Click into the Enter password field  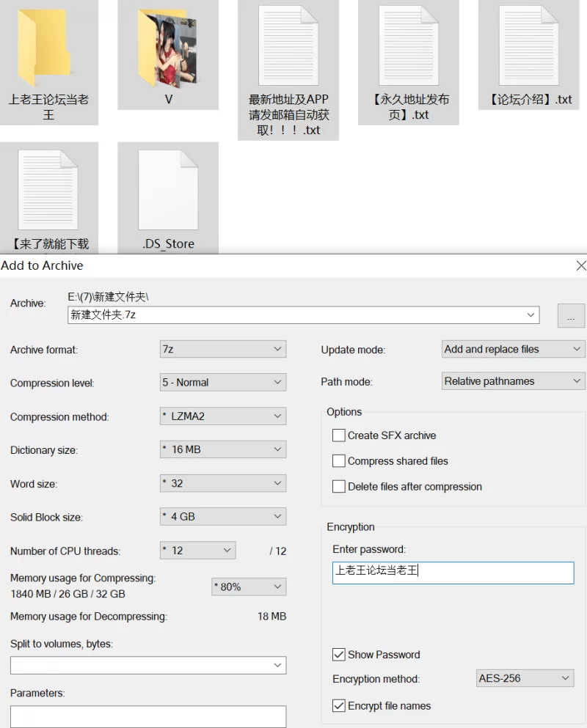[453, 573]
